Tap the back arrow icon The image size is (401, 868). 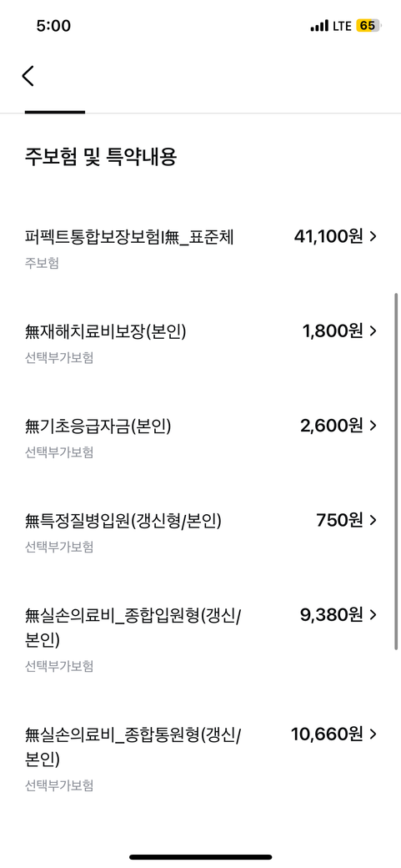pos(28,75)
